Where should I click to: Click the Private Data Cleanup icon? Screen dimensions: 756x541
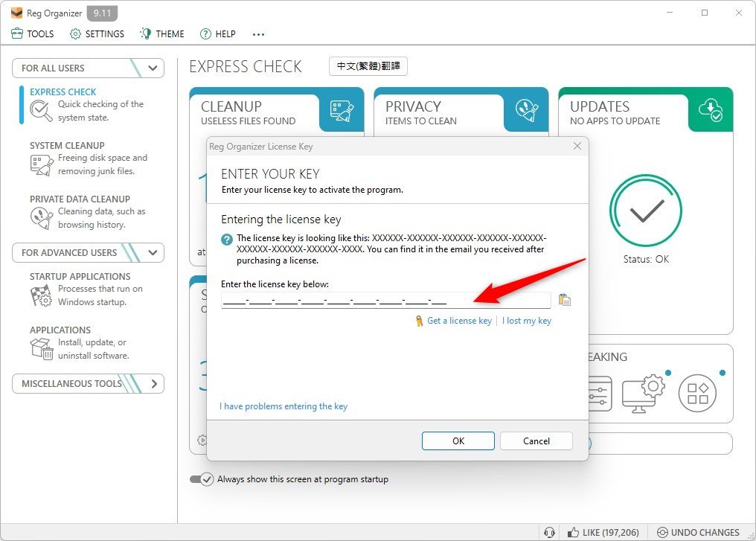click(42, 218)
